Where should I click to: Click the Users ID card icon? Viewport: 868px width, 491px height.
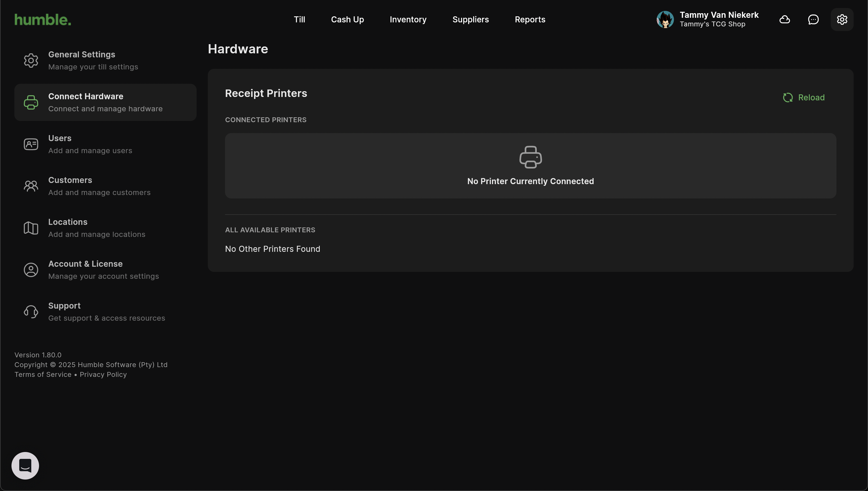pyautogui.click(x=31, y=144)
